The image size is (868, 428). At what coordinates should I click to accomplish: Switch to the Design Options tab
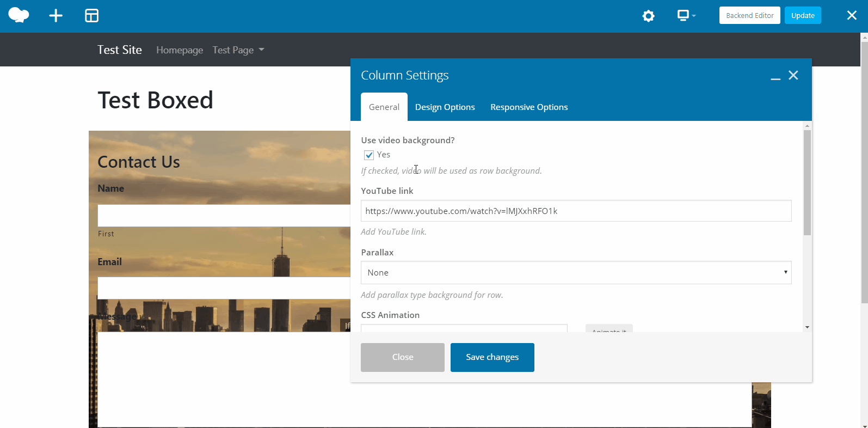pos(445,107)
